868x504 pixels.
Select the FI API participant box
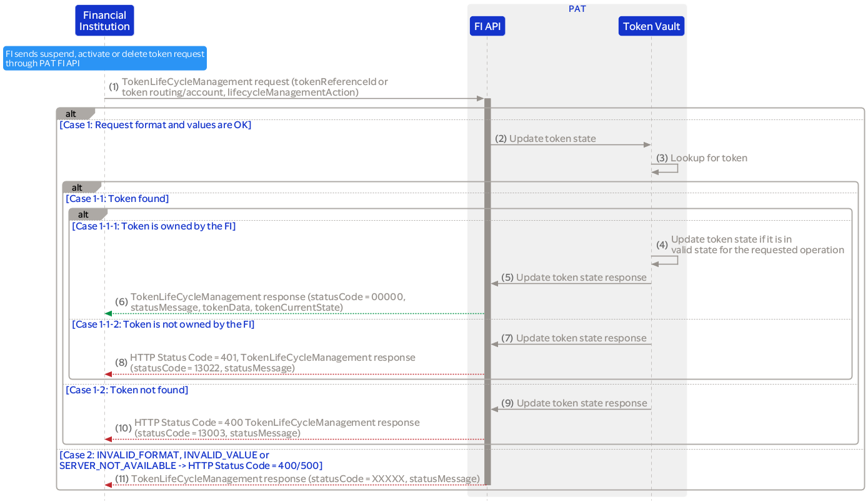click(487, 26)
